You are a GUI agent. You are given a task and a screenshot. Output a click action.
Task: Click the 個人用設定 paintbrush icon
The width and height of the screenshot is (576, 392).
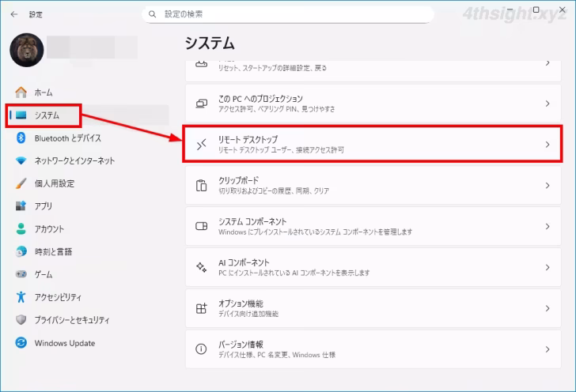click(21, 183)
